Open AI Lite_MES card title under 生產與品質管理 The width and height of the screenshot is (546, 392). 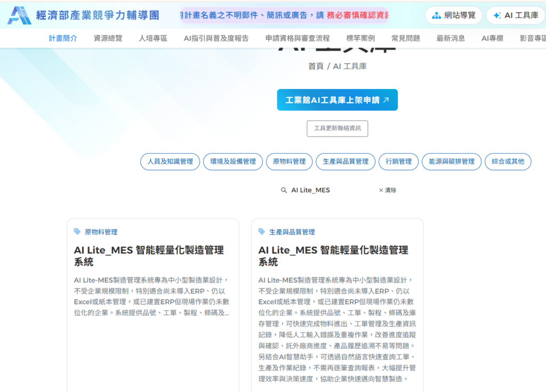coord(333,256)
